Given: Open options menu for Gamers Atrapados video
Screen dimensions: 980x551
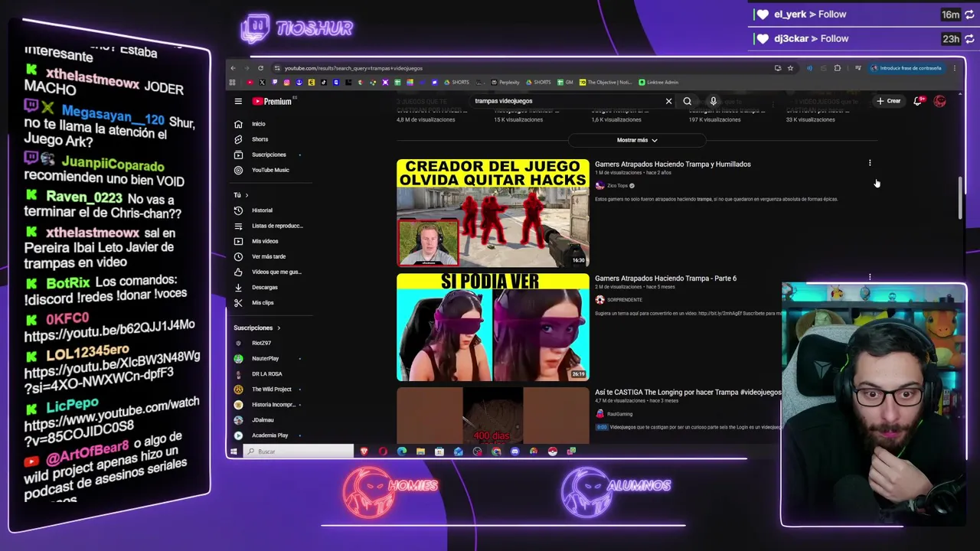Looking at the screenshot, I should (870, 163).
